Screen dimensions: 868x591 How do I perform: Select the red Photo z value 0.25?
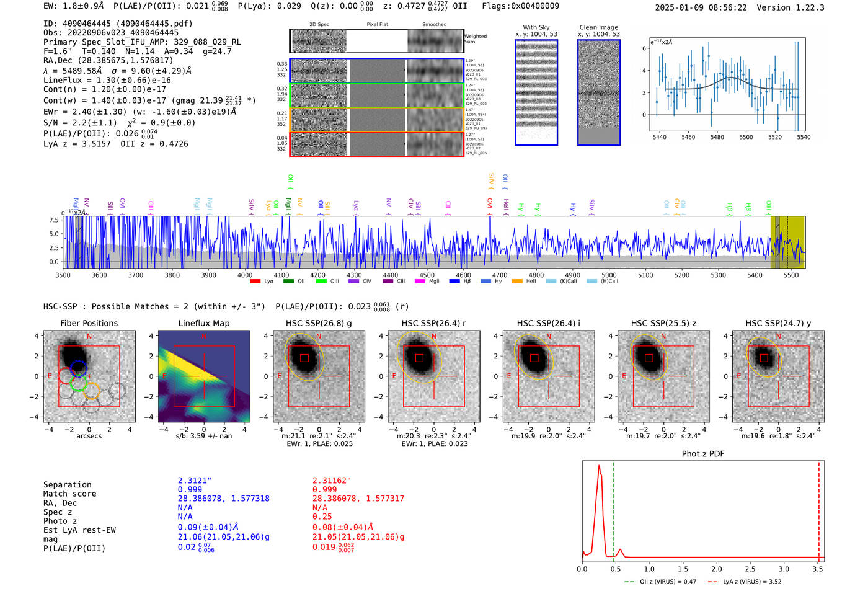(x=322, y=517)
